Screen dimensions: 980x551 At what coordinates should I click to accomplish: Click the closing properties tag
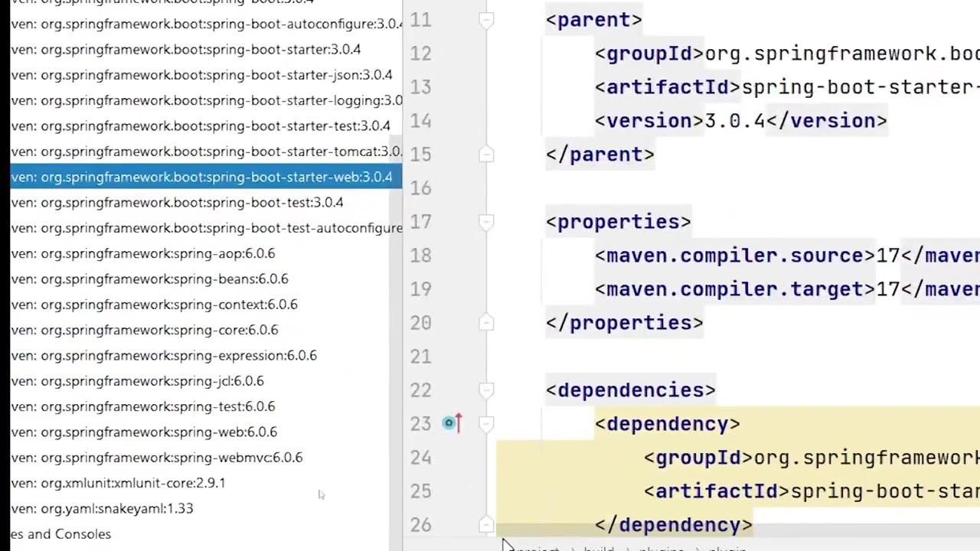pos(625,323)
